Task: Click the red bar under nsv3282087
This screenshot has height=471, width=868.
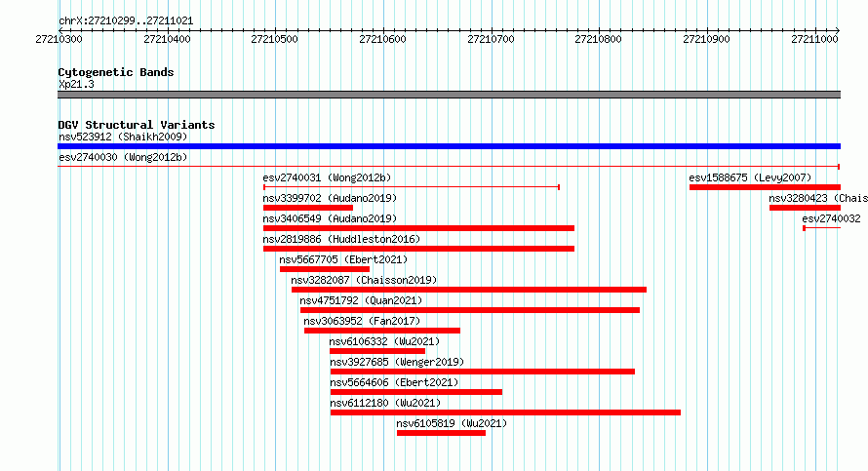Action: tap(469, 290)
